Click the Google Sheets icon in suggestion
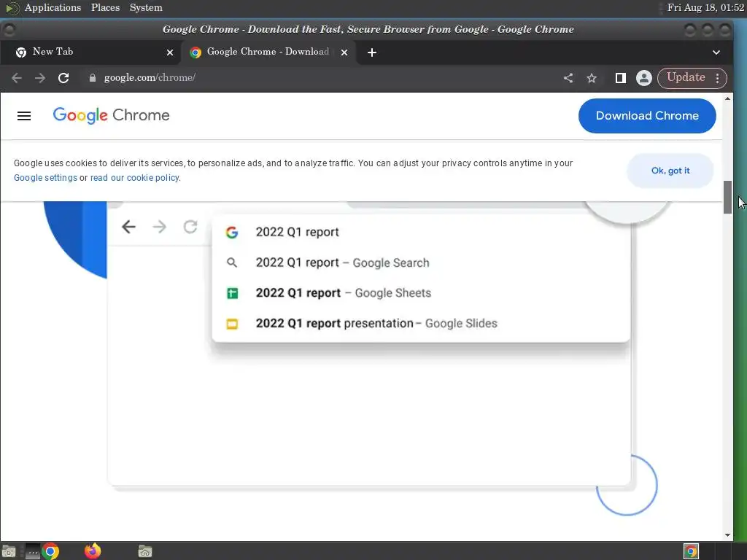Image resolution: width=747 pixels, height=560 pixels. point(232,293)
